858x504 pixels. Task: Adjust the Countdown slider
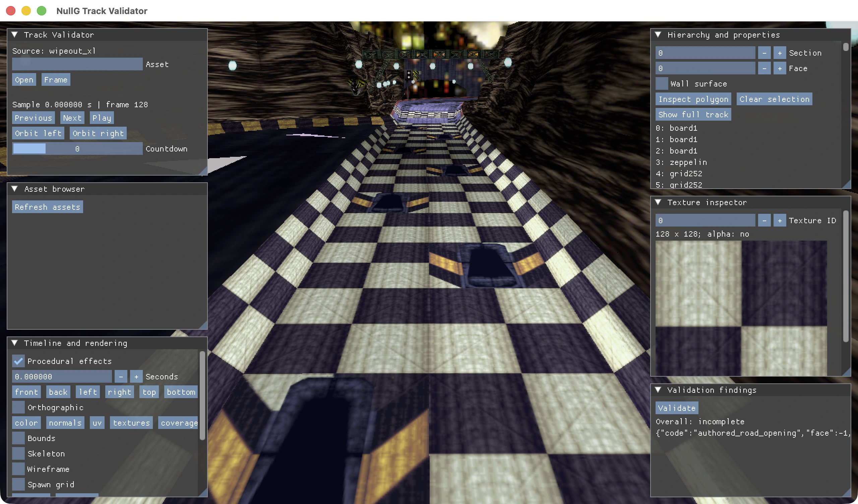77,148
